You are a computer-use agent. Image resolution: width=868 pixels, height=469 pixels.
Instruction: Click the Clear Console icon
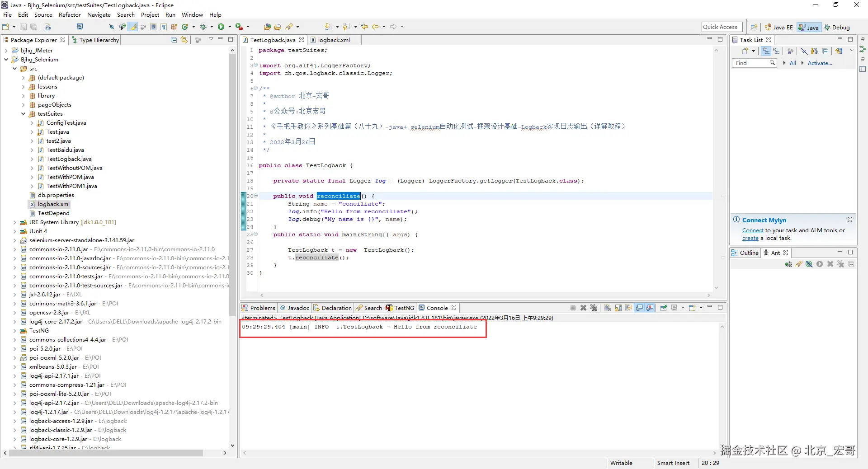(x=608, y=308)
